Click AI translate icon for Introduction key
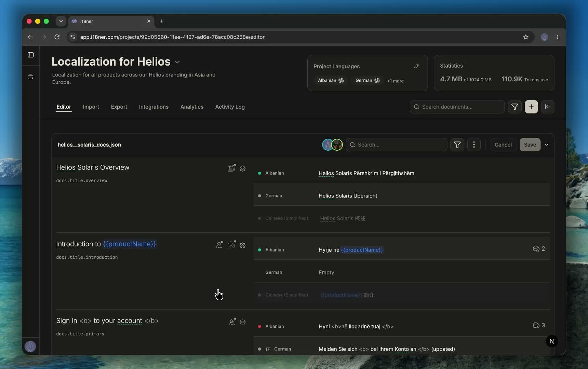 [x=219, y=245]
